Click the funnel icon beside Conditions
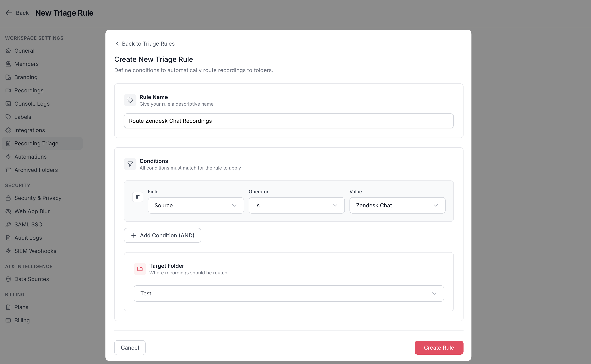591x364 pixels. (130, 164)
